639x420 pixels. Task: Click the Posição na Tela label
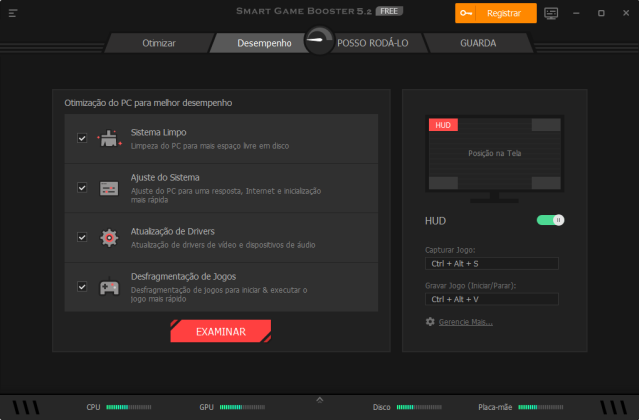(x=495, y=154)
